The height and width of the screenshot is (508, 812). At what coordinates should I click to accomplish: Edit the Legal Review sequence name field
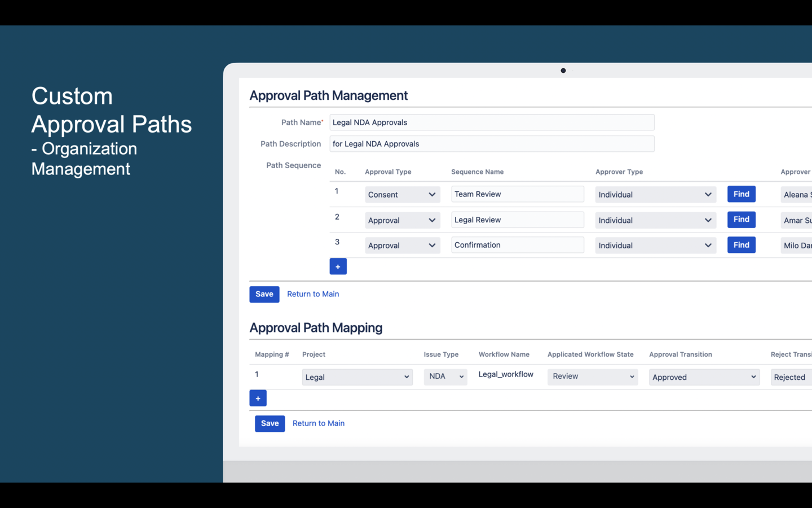coord(518,220)
